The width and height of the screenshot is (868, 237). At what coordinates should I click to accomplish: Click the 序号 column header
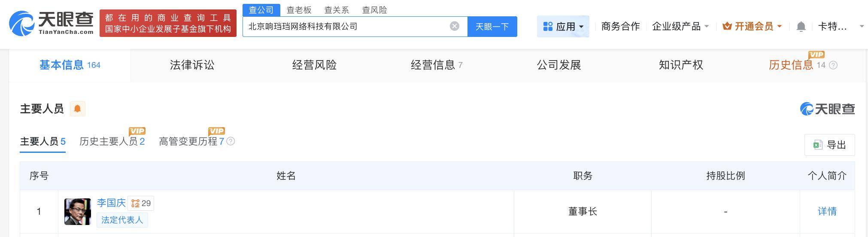click(39, 176)
